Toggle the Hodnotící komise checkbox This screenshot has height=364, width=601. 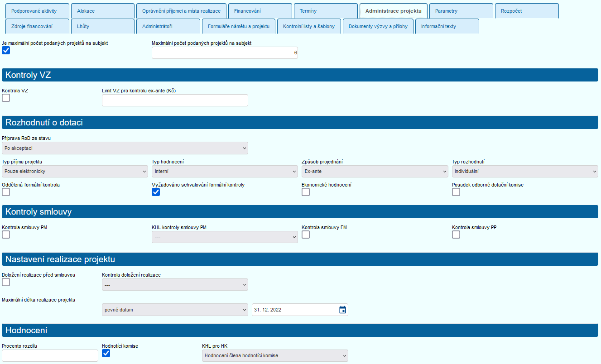tap(106, 353)
